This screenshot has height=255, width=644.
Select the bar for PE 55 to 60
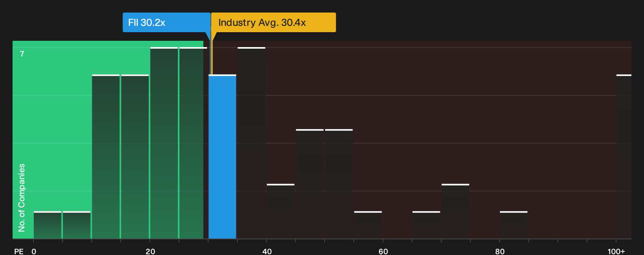click(368, 225)
